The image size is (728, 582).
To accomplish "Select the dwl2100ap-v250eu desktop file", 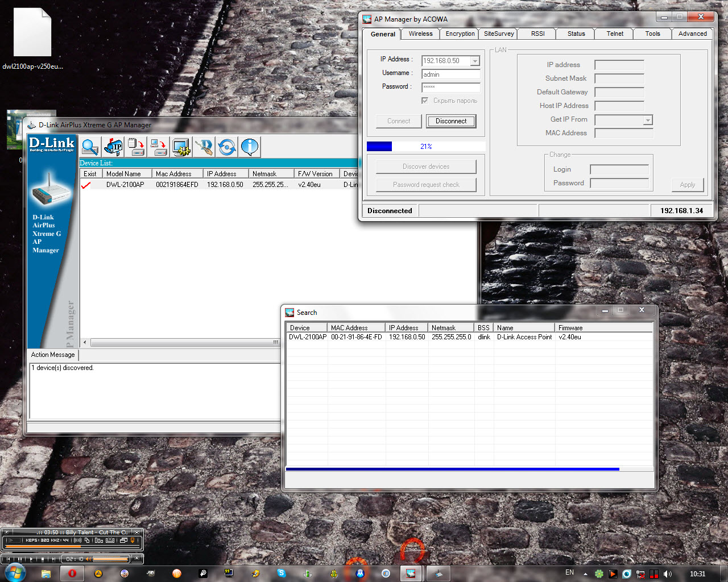I will (x=32, y=39).
